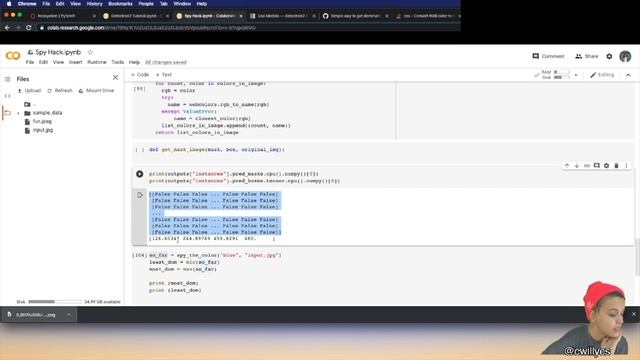This screenshot has width=640, height=360.
Task: Open the Runtime menu
Action: (97, 62)
